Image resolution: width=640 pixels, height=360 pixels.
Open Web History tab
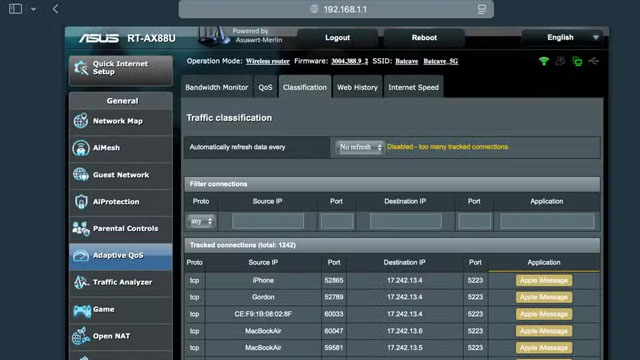pyautogui.click(x=357, y=87)
